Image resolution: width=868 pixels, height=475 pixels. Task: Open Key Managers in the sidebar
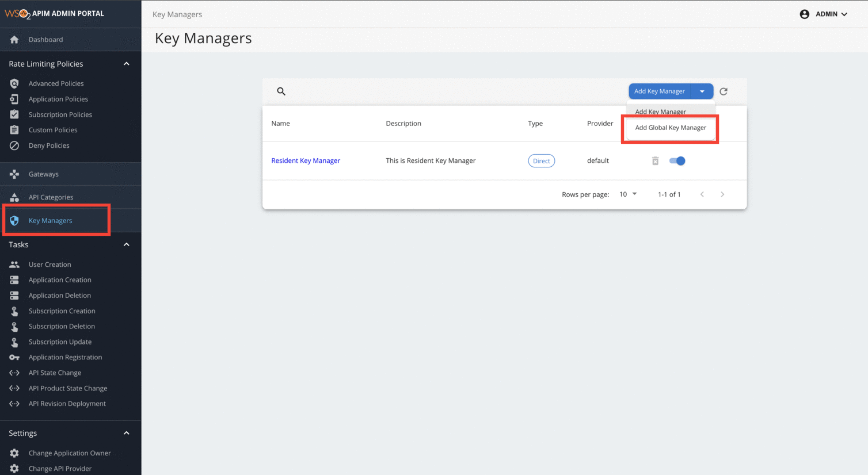tap(50, 220)
